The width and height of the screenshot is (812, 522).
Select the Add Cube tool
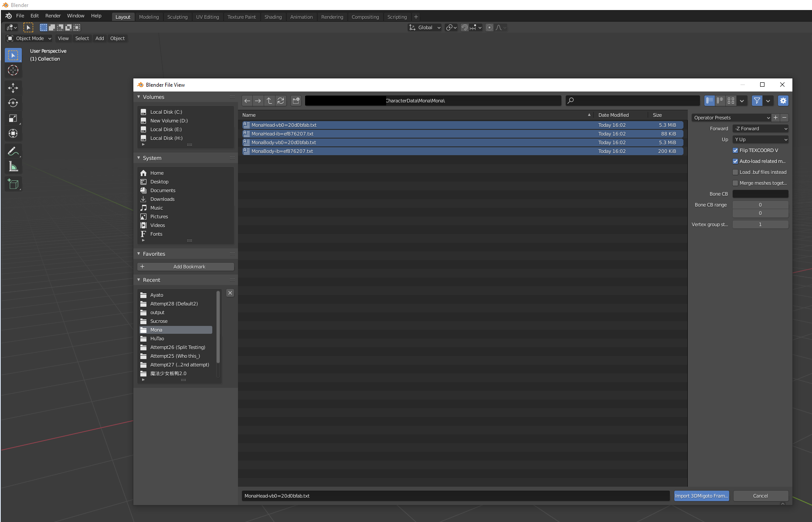coord(13,184)
